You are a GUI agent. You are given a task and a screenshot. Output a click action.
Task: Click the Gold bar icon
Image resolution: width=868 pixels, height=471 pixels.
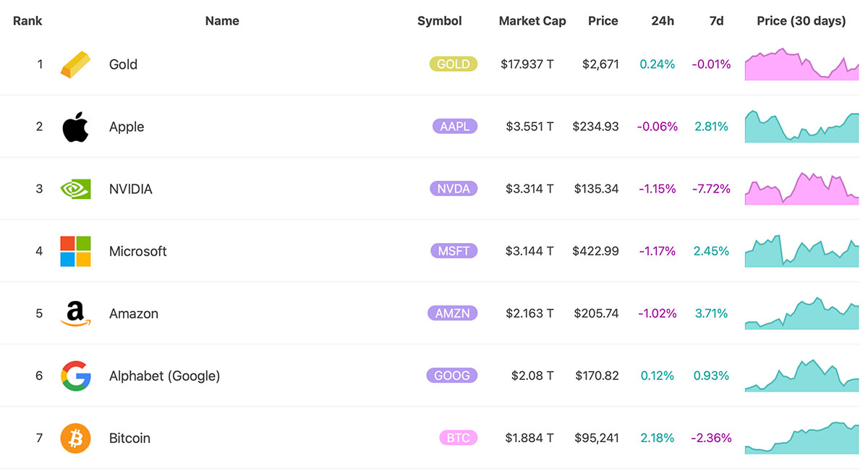[x=75, y=64]
